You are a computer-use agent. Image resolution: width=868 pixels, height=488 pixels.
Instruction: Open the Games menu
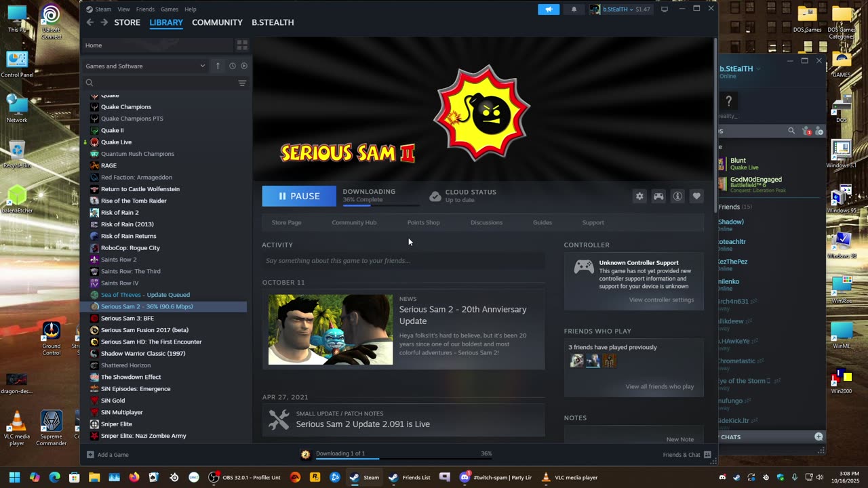170,9
